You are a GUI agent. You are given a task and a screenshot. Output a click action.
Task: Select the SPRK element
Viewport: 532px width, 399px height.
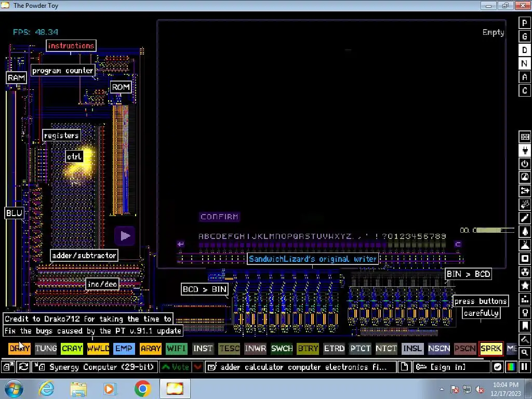[x=491, y=349]
